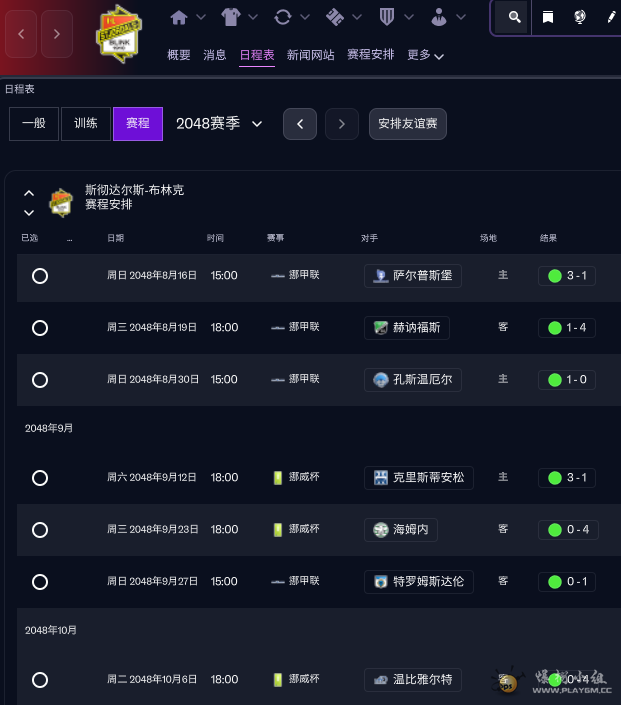Viewport: 621px width, 705px height.
Task: Select the 9月12日 match radio button
Action: pos(40,477)
